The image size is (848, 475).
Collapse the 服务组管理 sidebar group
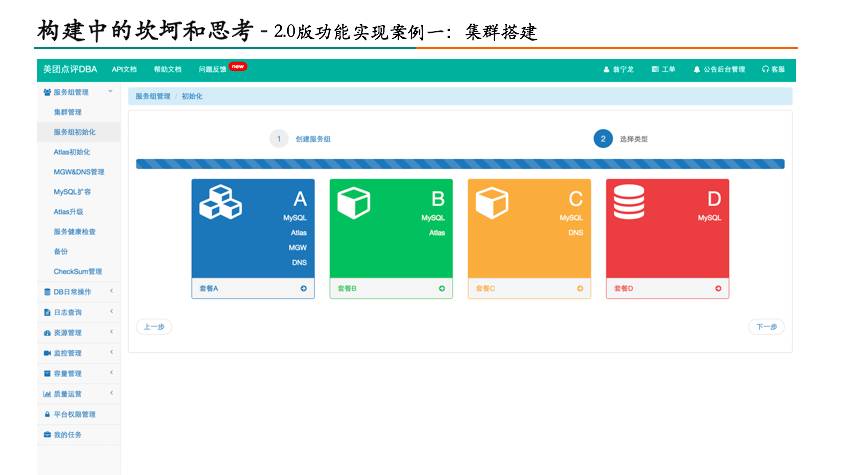[x=110, y=91]
